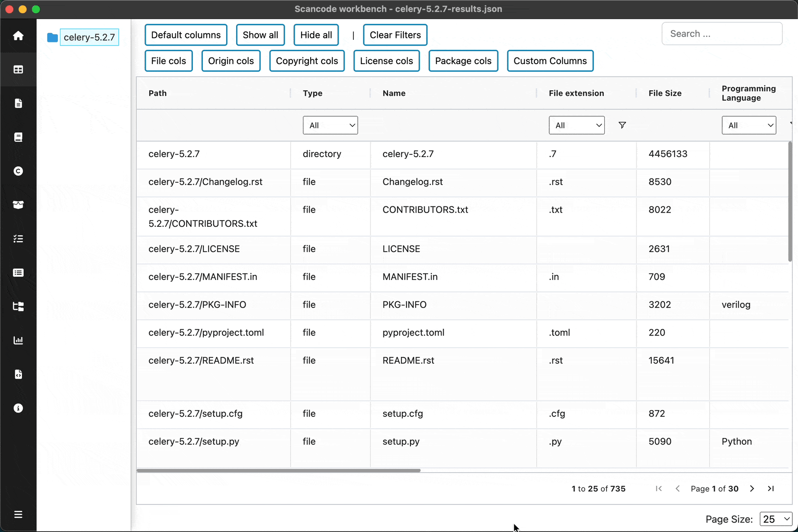The height and width of the screenshot is (532, 798).
Task: Click the Hide all button
Action: coord(316,35)
